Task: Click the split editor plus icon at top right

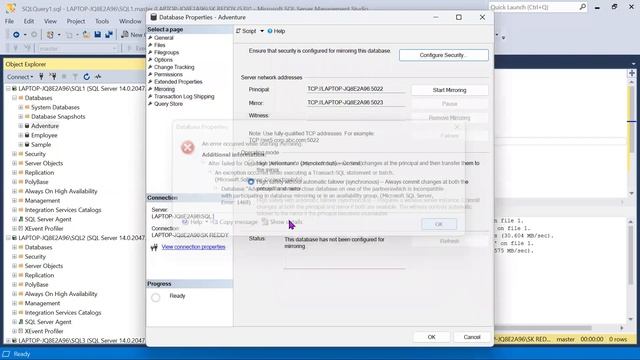Action: [632, 73]
